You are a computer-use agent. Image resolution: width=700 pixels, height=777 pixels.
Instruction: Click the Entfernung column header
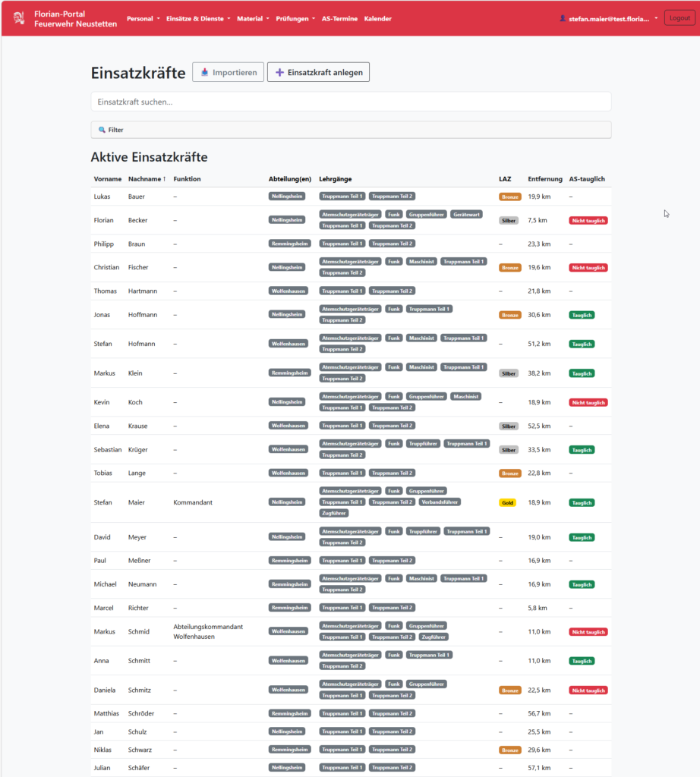point(544,179)
